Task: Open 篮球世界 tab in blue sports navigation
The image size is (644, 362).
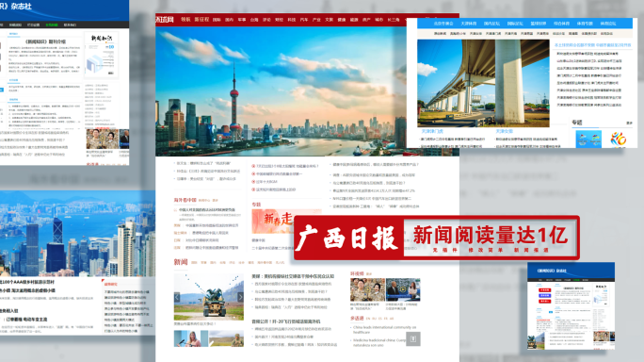Action: pos(538,24)
